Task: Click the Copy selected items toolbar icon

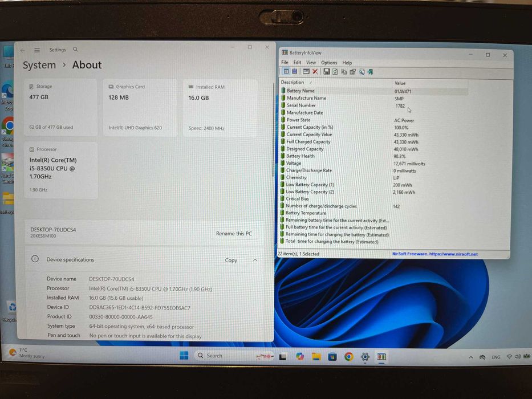Action: (344, 72)
